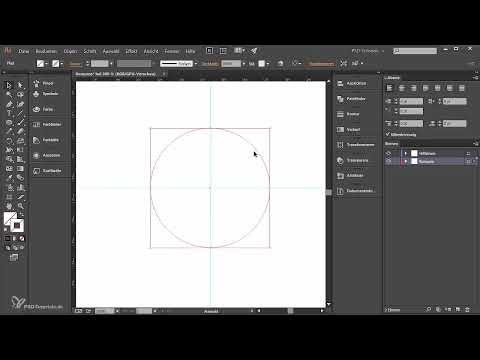Open the Pathfinder panel icon
480x360 pixels.
(x=340, y=99)
